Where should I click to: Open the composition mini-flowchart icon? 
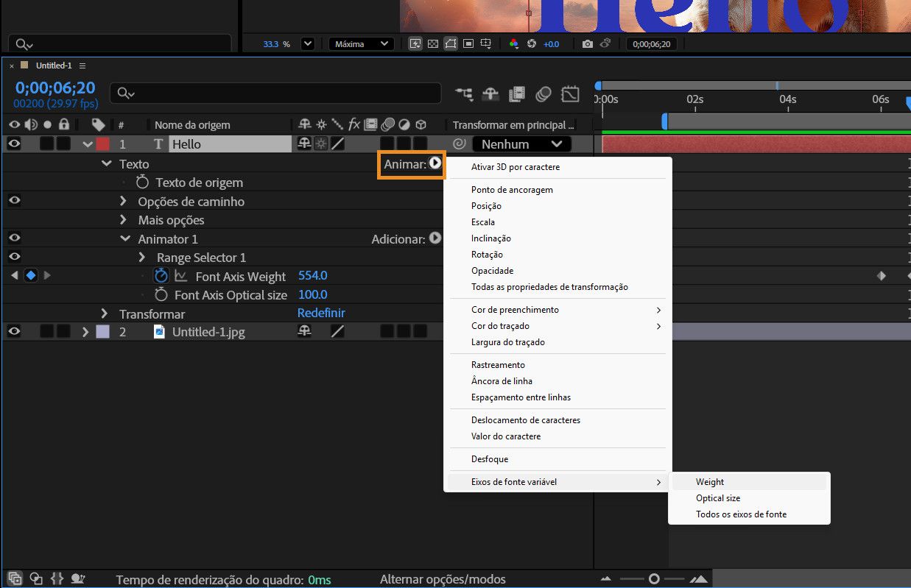point(464,94)
